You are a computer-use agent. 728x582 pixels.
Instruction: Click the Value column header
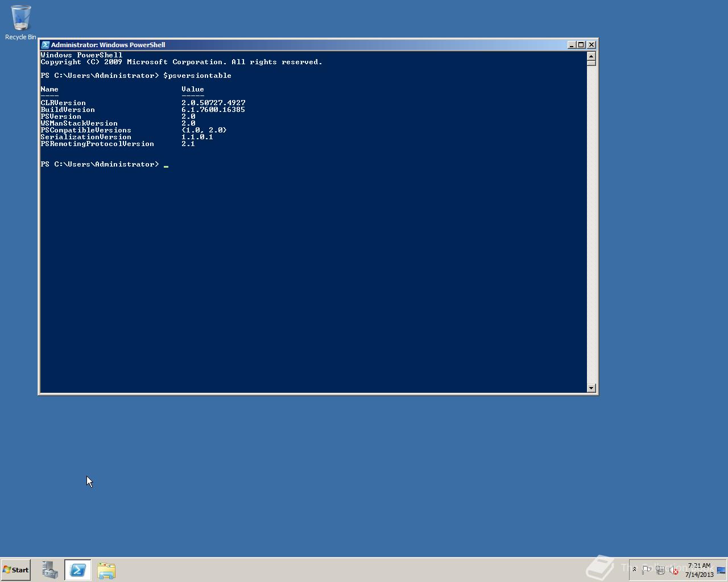193,89
